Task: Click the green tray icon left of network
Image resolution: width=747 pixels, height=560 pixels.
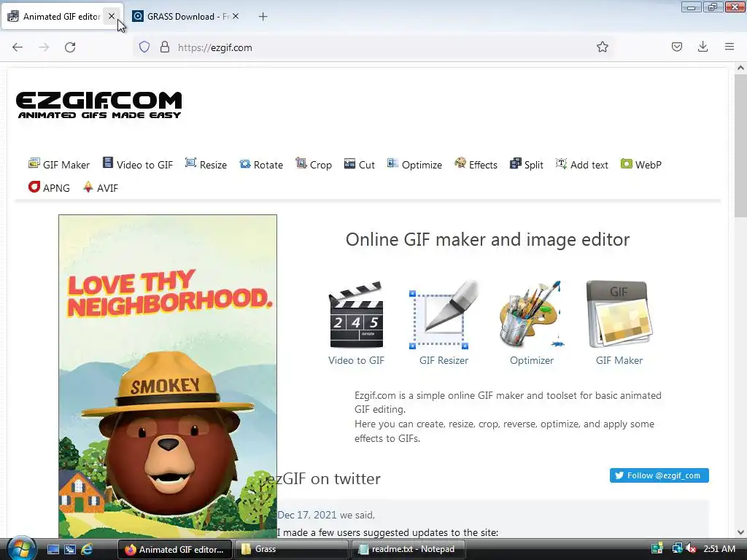Action: tap(657, 549)
